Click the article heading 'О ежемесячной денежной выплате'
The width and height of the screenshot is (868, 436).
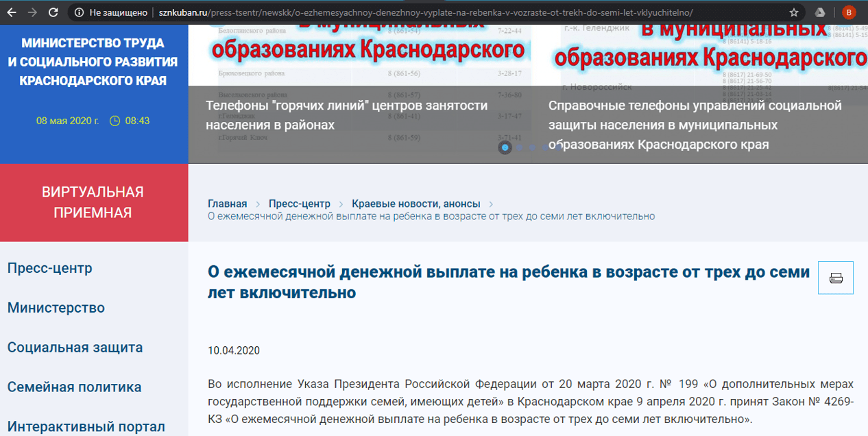point(509,282)
